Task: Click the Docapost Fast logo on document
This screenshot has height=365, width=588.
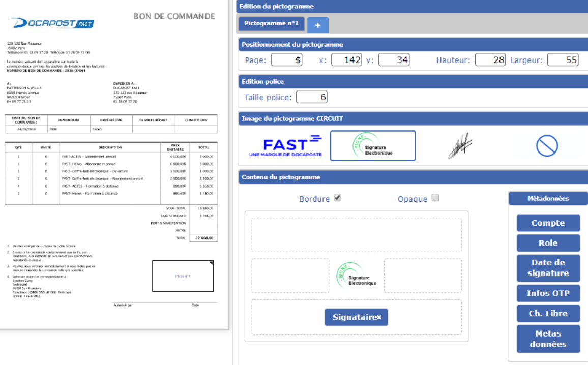Action: (52, 23)
